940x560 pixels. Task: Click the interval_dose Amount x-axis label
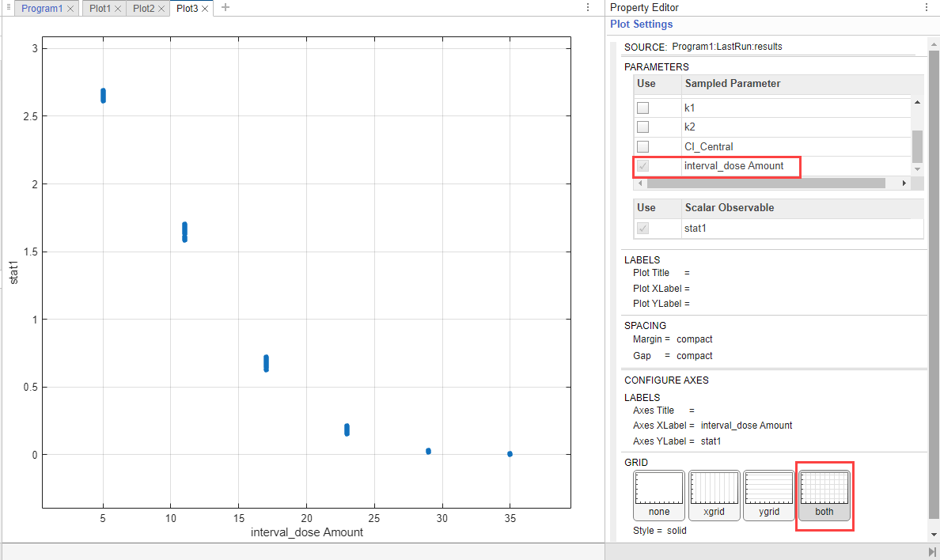pos(307,532)
